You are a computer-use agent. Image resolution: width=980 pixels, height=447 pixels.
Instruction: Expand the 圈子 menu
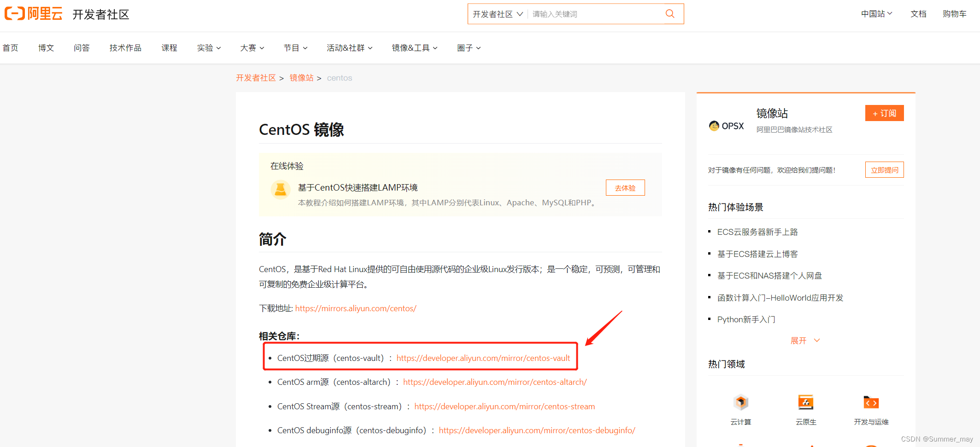469,48
